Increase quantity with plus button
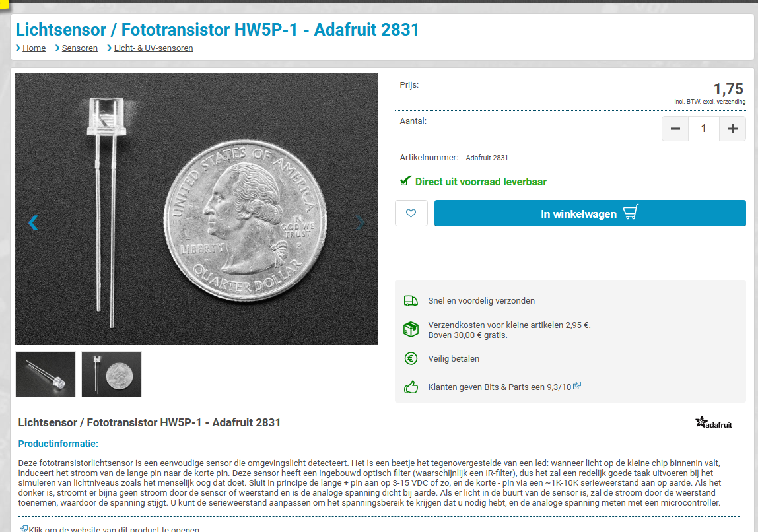The width and height of the screenshot is (758, 532). coord(732,129)
